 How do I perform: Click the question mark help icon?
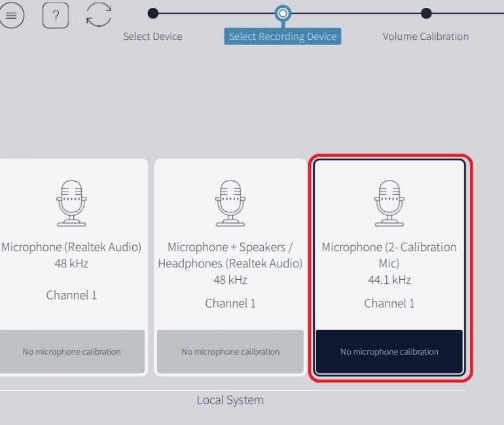tap(55, 15)
